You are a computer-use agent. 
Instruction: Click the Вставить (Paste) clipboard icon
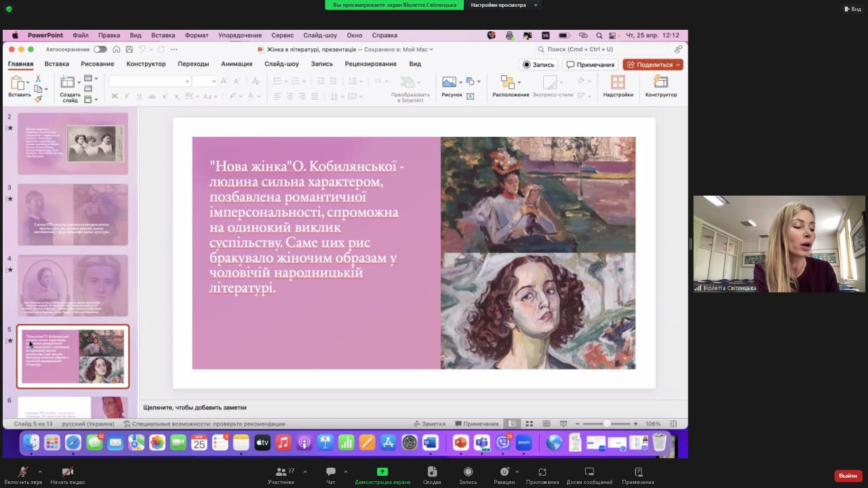click(18, 83)
